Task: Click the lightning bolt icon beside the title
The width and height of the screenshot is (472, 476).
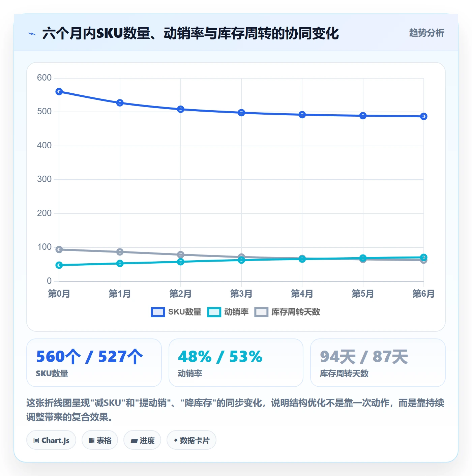Action: [32, 34]
